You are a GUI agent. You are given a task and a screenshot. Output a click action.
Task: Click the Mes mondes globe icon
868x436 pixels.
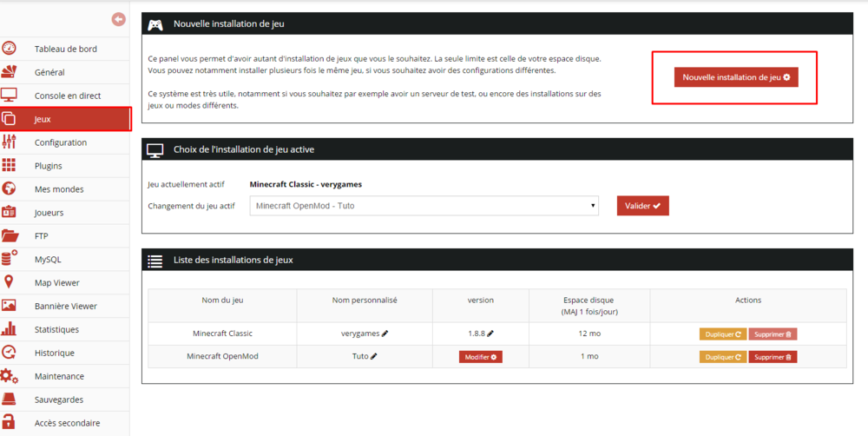(10, 189)
